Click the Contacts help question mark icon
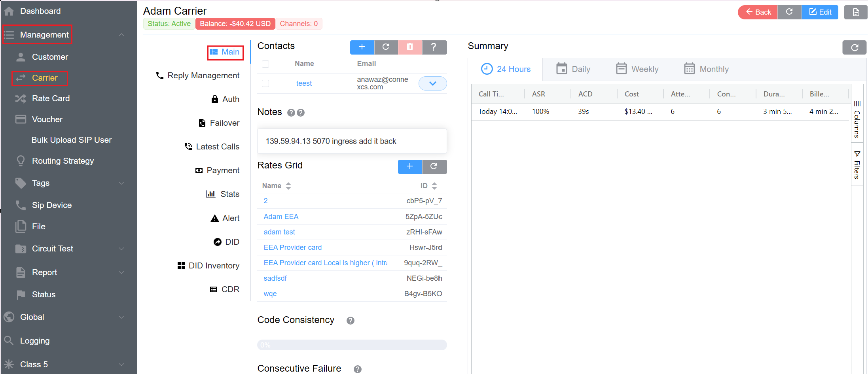This screenshot has width=868, height=374. pos(434,47)
